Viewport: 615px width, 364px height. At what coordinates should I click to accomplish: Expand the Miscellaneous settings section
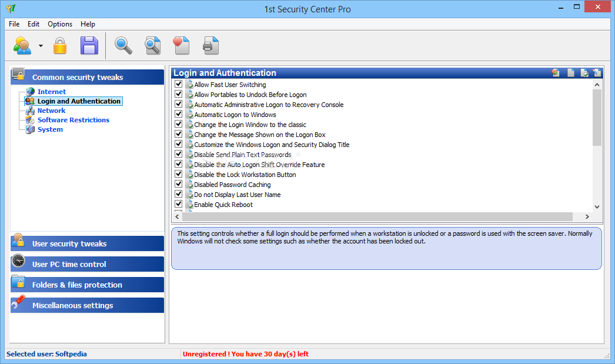[87, 305]
